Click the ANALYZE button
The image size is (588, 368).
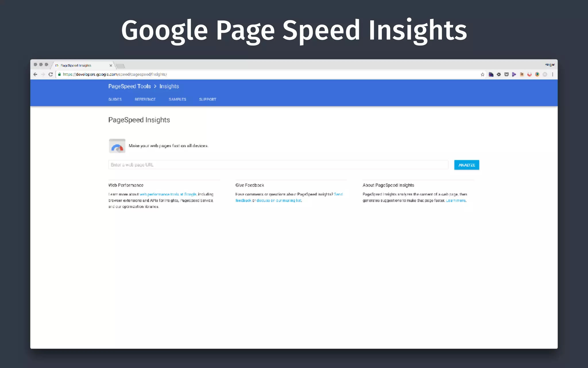tap(467, 165)
